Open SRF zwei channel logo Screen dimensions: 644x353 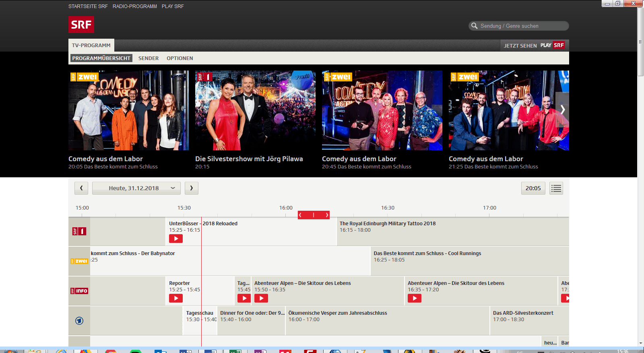point(79,261)
